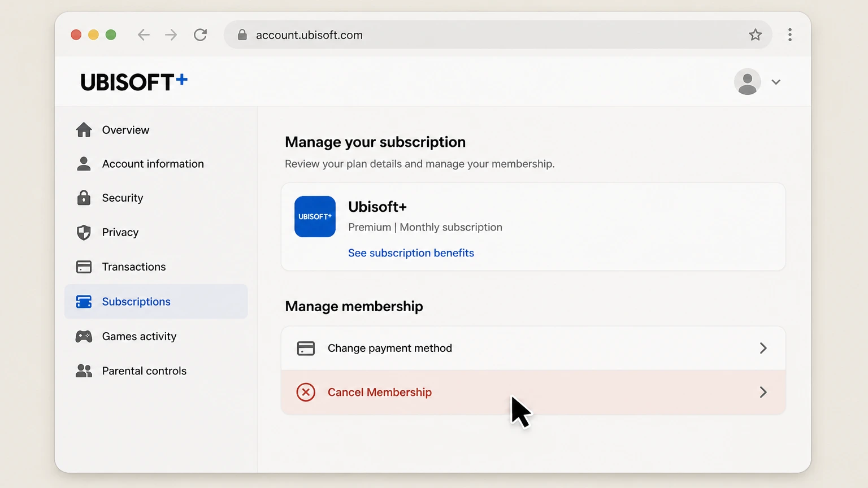The image size is (868, 488).
Task: Click the Ubisoft+ logo in header
Action: (134, 82)
